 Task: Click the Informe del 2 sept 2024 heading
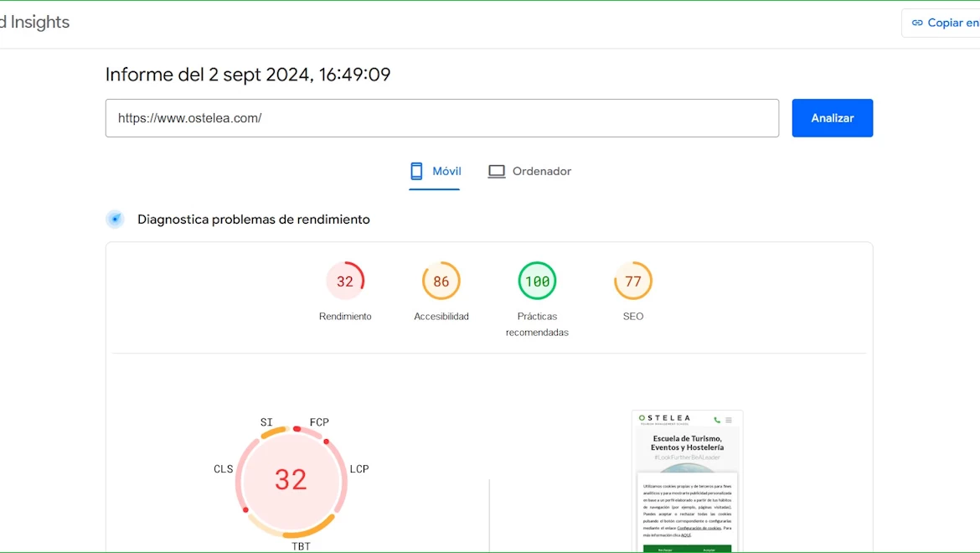coord(248,75)
